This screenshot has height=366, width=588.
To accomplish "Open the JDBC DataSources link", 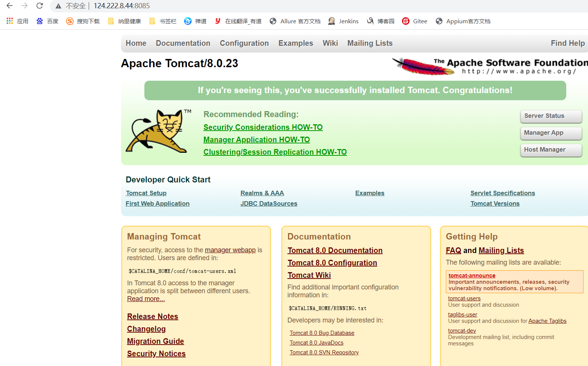I will coord(269,203).
